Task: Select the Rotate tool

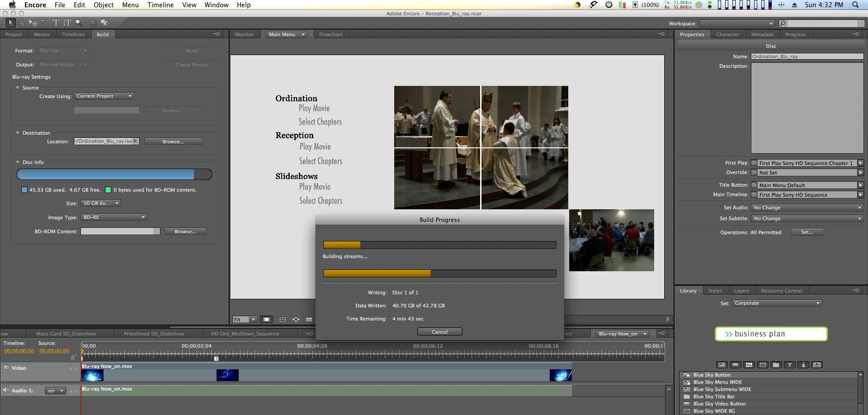Action: click(x=45, y=23)
